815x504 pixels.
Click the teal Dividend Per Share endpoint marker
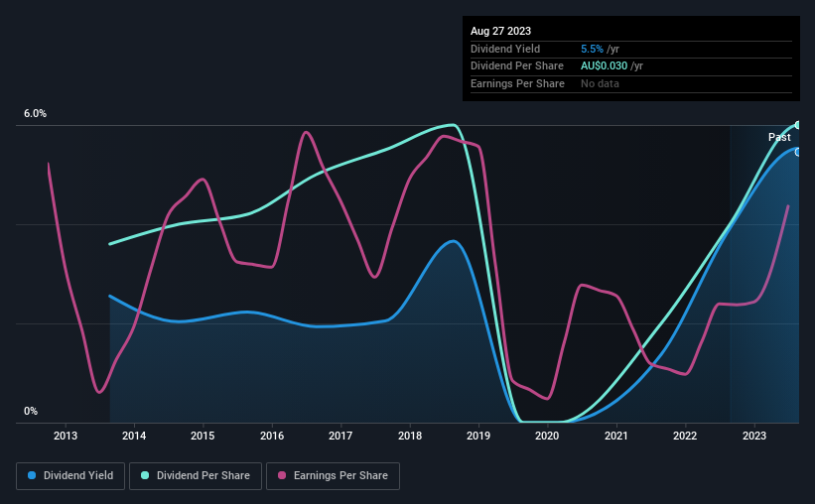[798, 125]
